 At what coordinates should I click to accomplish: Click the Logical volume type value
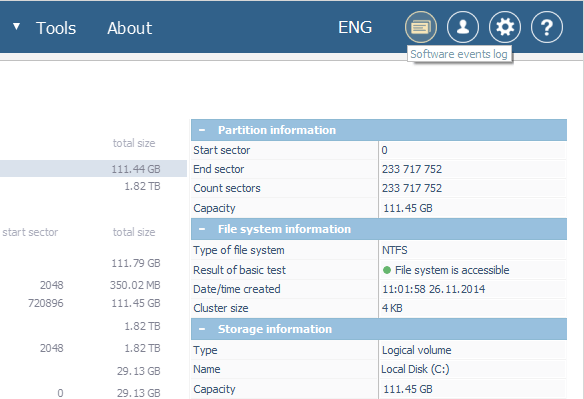[x=416, y=350]
